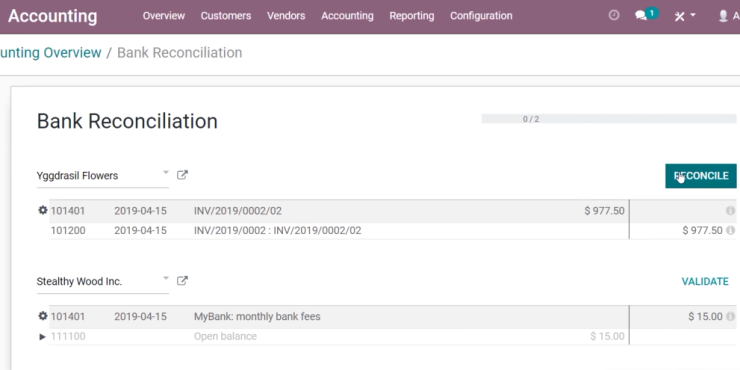The image size is (740, 370).
Task: Click the Validate button
Action: [x=705, y=282]
